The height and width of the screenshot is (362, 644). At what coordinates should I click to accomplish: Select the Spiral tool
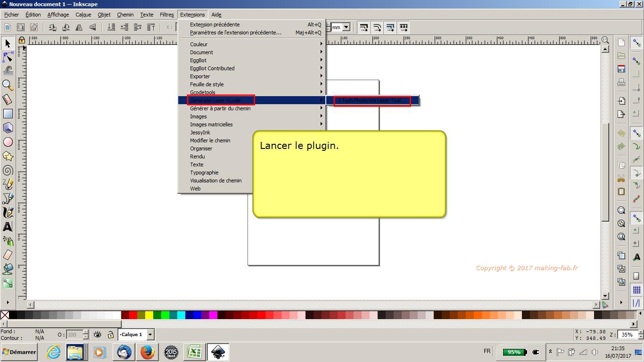tap(8, 170)
